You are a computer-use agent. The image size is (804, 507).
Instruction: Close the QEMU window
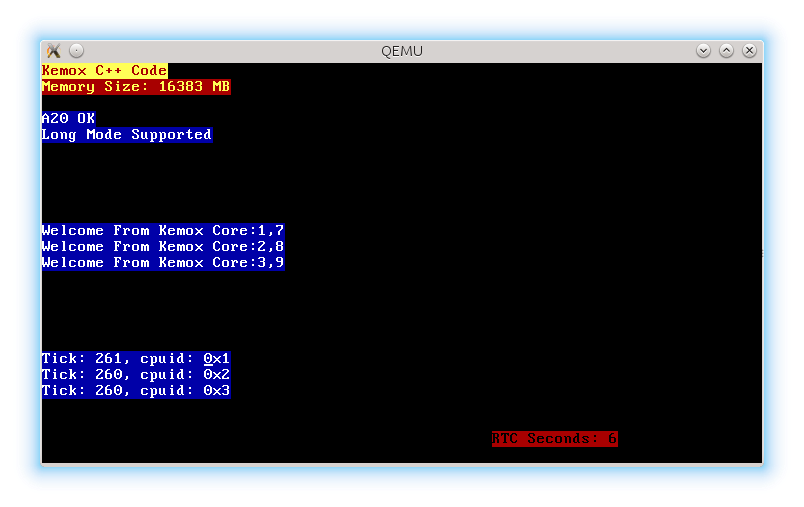point(749,51)
